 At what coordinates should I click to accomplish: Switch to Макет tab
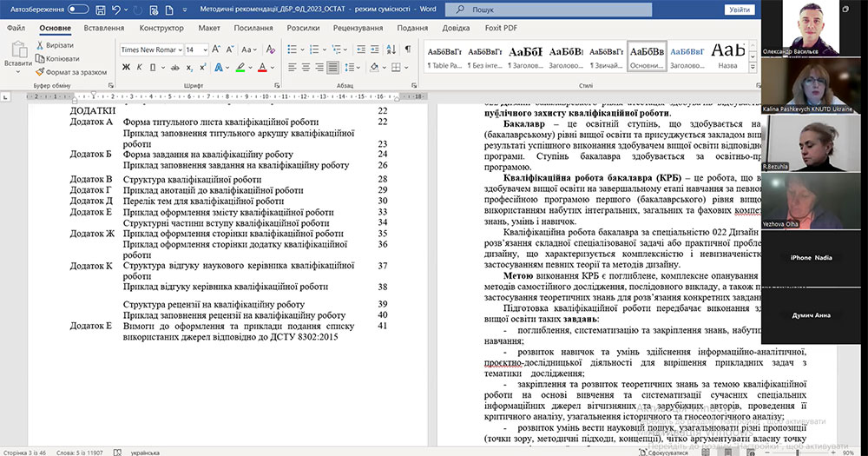point(209,28)
